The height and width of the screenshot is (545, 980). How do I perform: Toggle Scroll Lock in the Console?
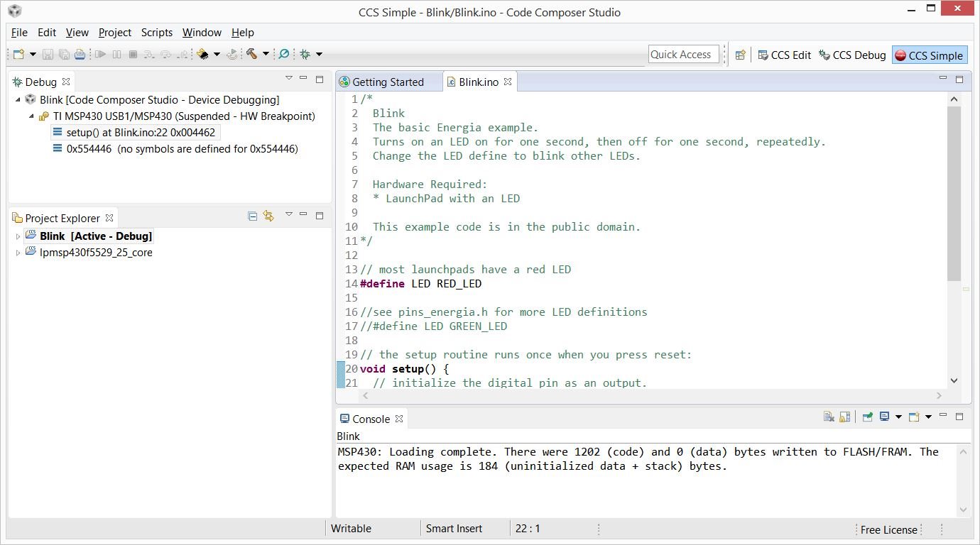coord(845,417)
